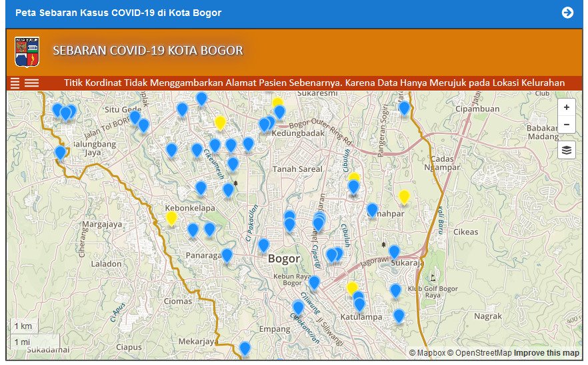Select the blue marker beside Panaragan label
The height and width of the screenshot is (365, 588).
[227, 255]
